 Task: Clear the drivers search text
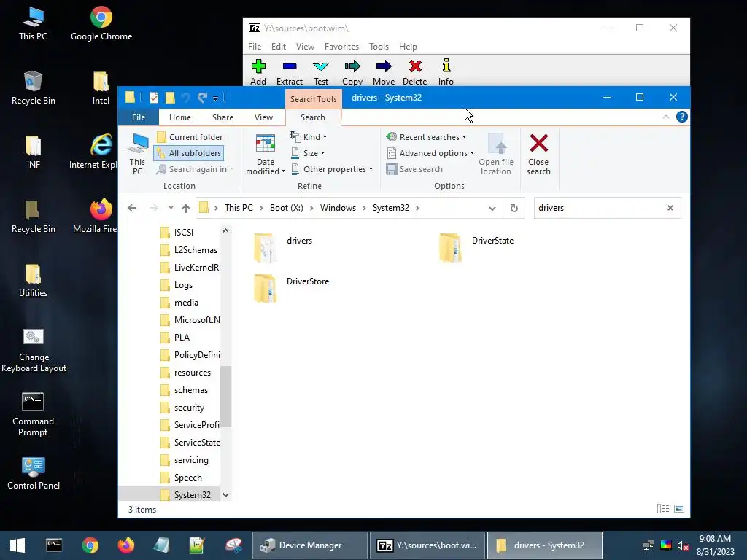(670, 208)
